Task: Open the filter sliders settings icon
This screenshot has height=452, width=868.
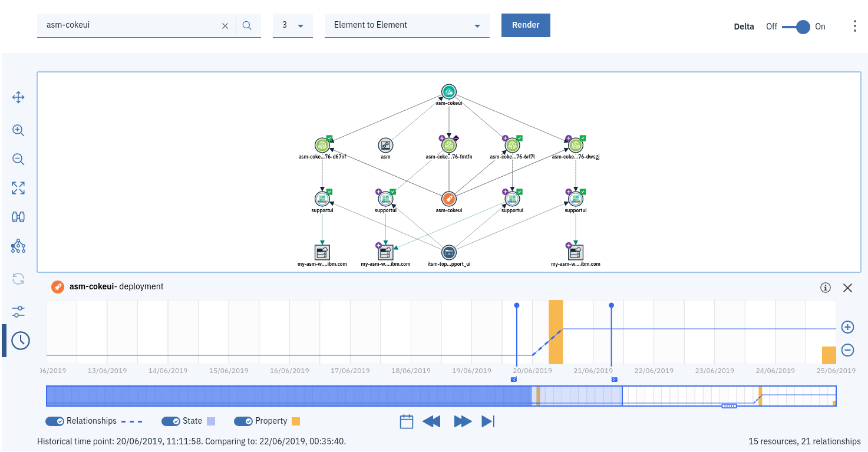Action: 18,311
